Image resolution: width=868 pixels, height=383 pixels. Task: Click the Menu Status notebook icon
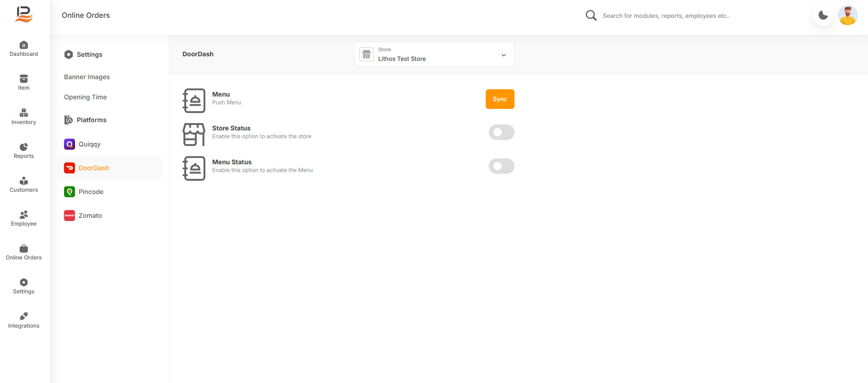[x=194, y=168]
